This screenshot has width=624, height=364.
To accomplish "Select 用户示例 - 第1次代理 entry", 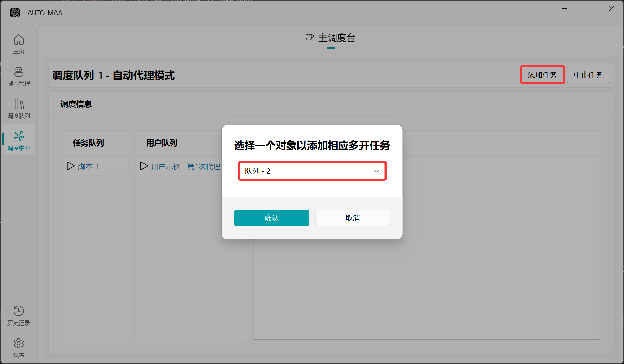I will (186, 167).
